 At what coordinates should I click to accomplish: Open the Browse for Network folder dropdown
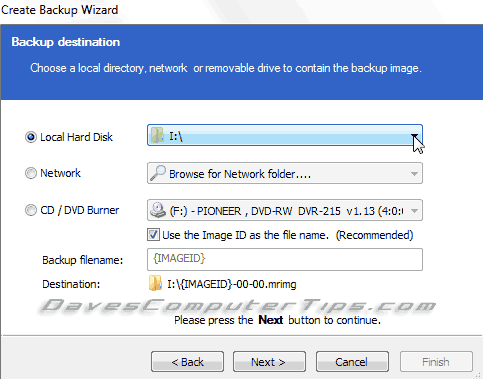pyautogui.click(x=414, y=173)
